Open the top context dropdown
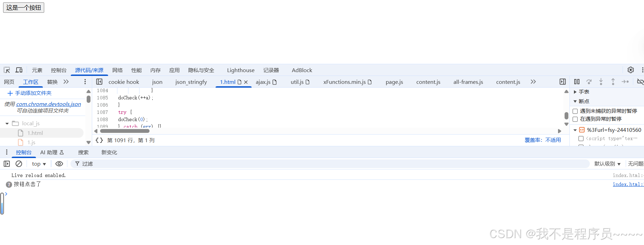The image size is (644, 245). pos(39,164)
